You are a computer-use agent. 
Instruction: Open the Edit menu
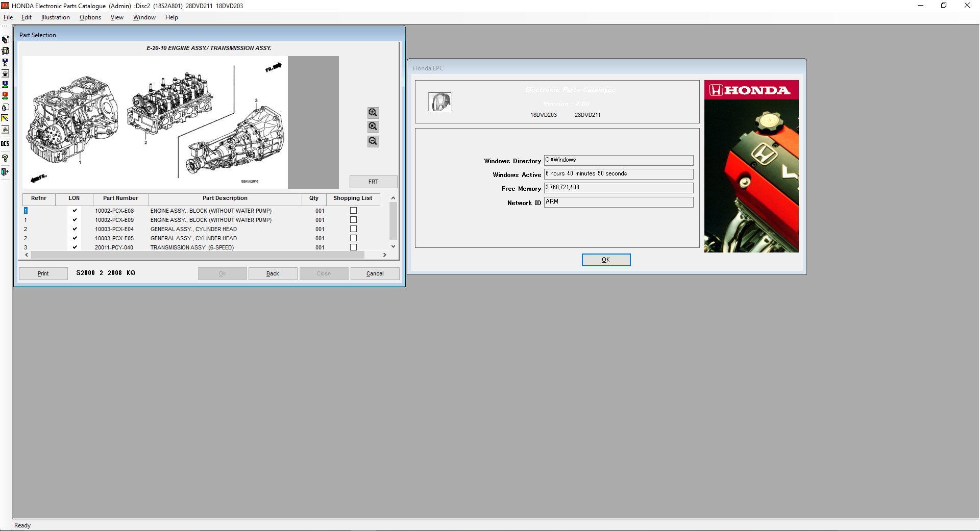[x=27, y=17]
